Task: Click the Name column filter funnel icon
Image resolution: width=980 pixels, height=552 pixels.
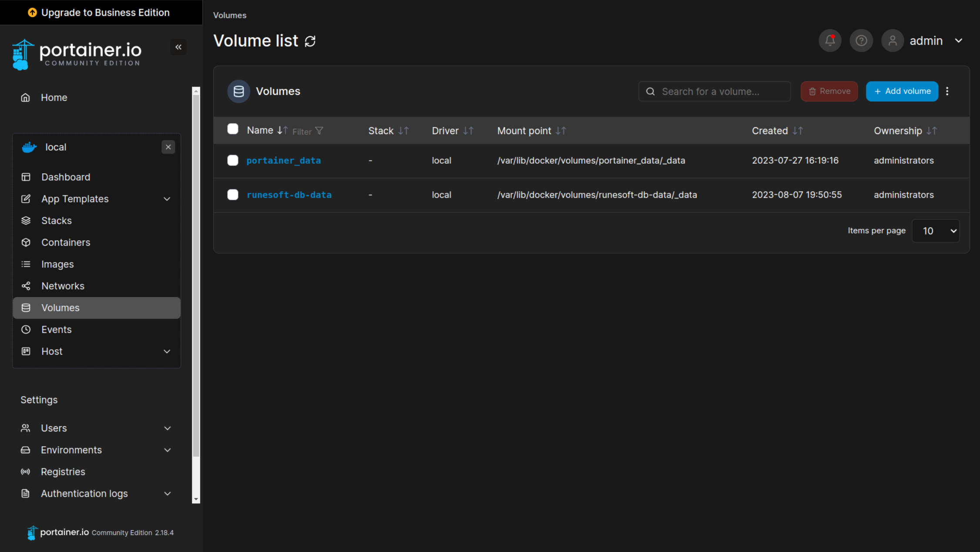Action: pyautogui.click(x=319, y=131)
